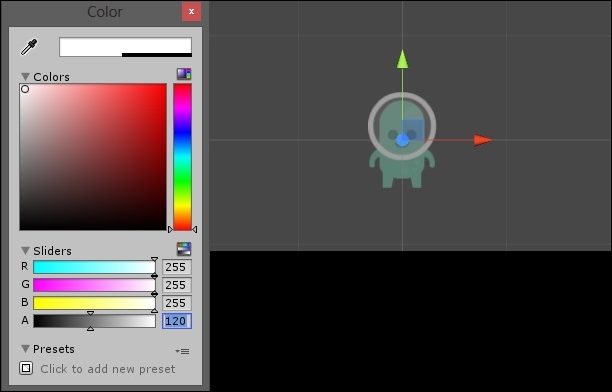The height and width of the screenshot is (392, 612).
Task: Click the white color preview bar
Action: pyautogui.click(x=125, y=47)
